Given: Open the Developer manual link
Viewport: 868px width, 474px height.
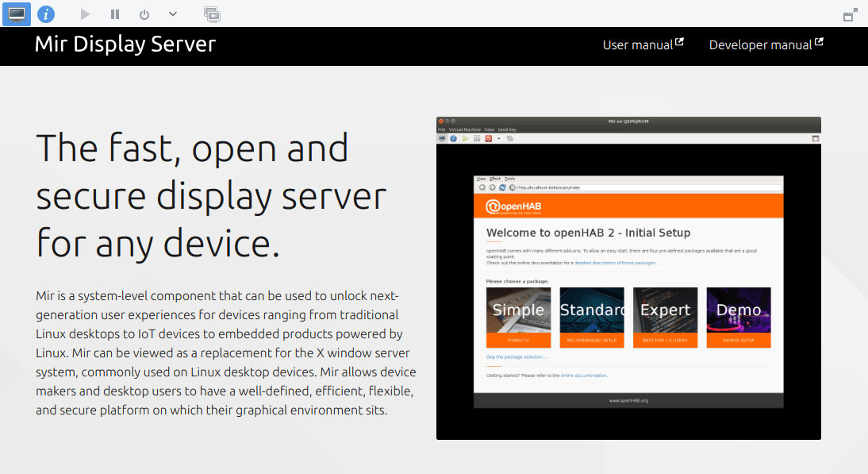Looking at the screenshot, I should point(766,44).
